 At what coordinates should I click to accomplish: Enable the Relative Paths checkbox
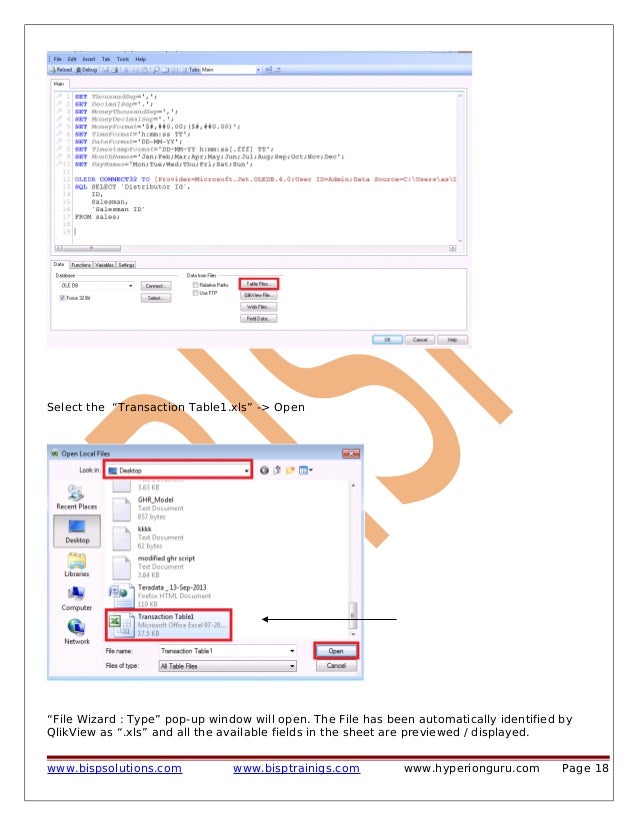click(x=195, y=284)
